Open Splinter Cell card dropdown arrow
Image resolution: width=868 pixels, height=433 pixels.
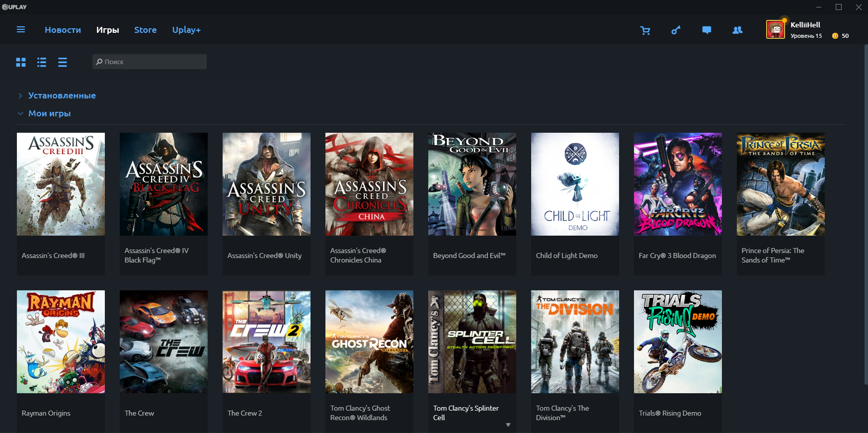click(x=508, y=425)
